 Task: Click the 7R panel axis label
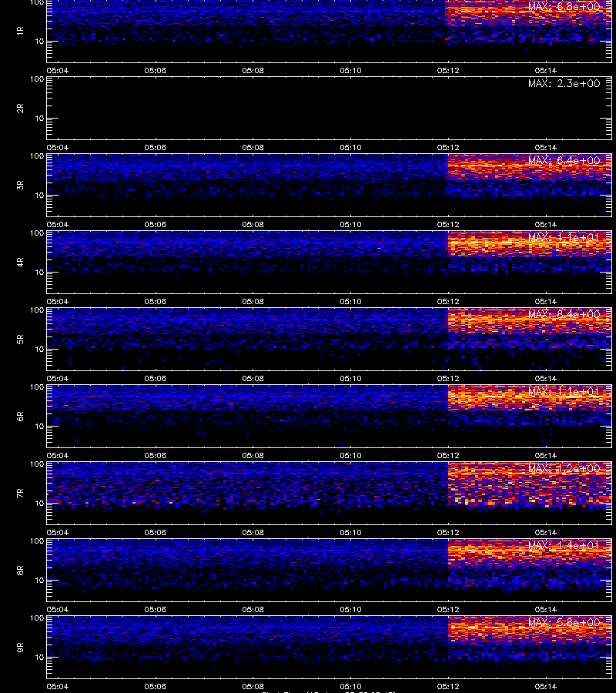pyautogui.click(x=20, y=494)
